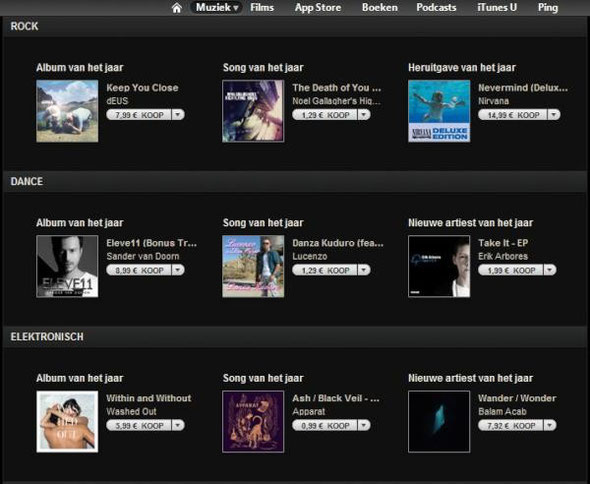Image resolution: width=590 pixels, height=484 pixels.
Task: Open the Eleve11 Sander van Doorn cover
Action: [x=67, y=266]
